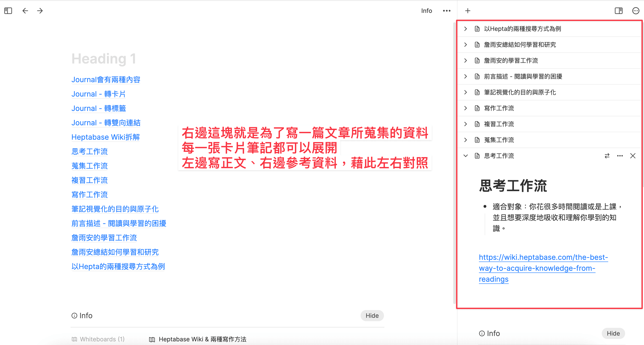Screen dimensions: 644x345
Task: Toggle the left sidebar panel icon
Action: point(8,11)
